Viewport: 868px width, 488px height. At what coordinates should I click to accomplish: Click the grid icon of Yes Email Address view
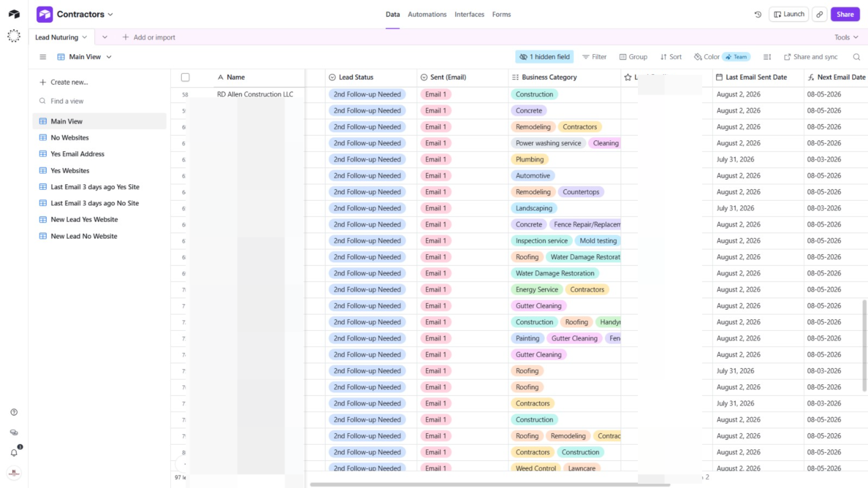tap(43, 154)
